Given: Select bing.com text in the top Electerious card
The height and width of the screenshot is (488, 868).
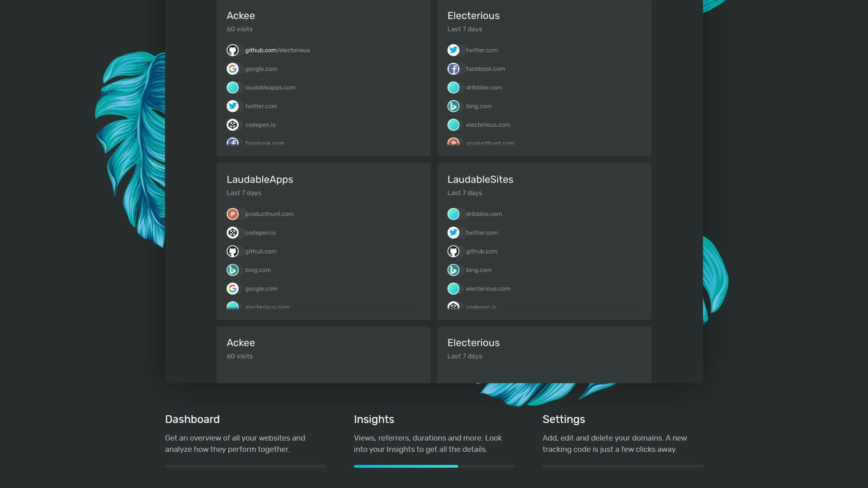Looking at the screenshot, I should point(479,106).
